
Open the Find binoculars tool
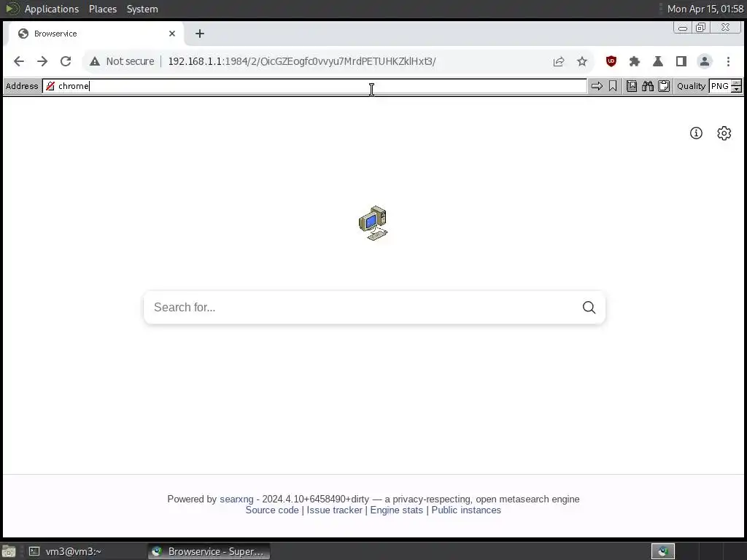tap(648, 86)
